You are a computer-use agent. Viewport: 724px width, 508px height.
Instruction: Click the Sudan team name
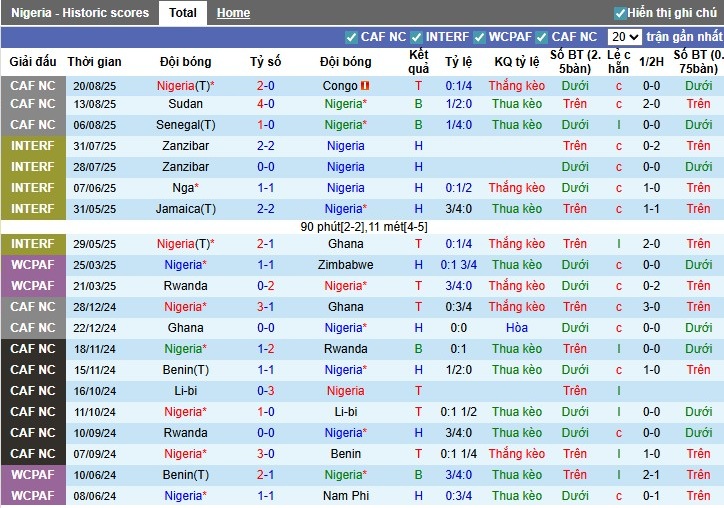[185, 104]
